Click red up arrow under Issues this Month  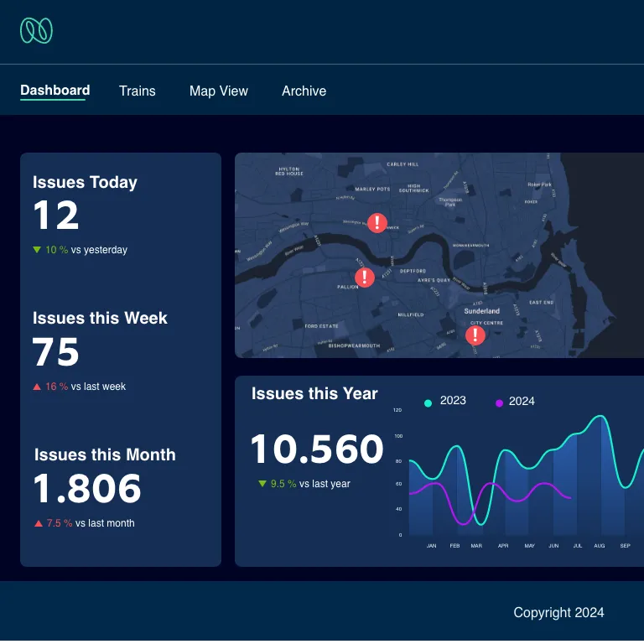tap(39, 523)
